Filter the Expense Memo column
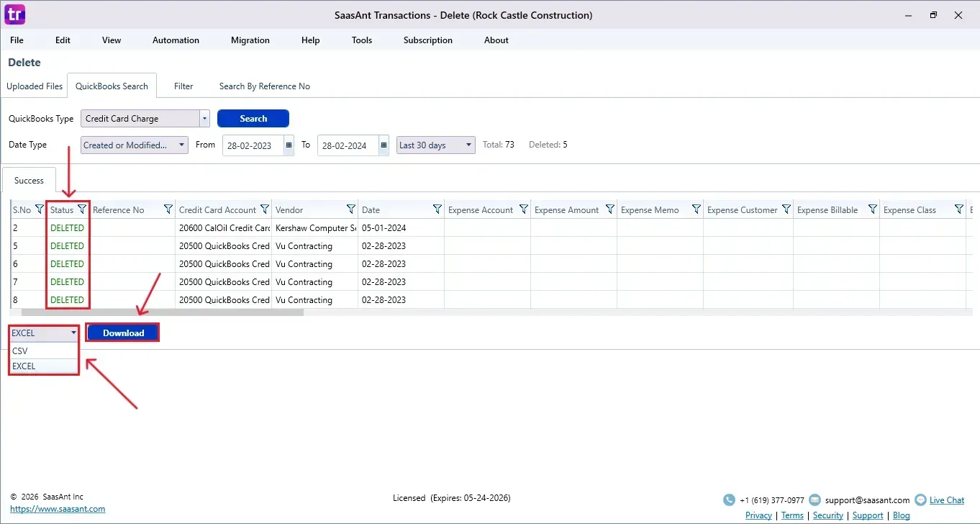Viewport: 980px width, 524px height. [x=697, y=209]
